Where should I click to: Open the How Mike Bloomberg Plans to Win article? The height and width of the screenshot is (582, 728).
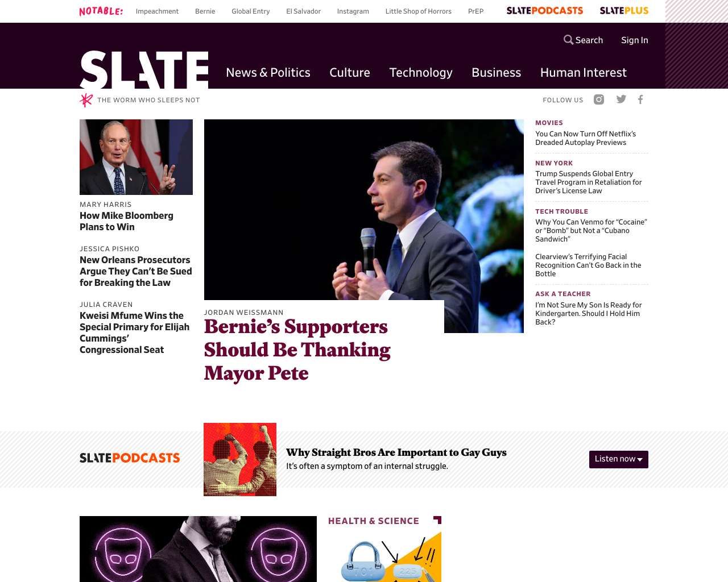tap(126, 221)
